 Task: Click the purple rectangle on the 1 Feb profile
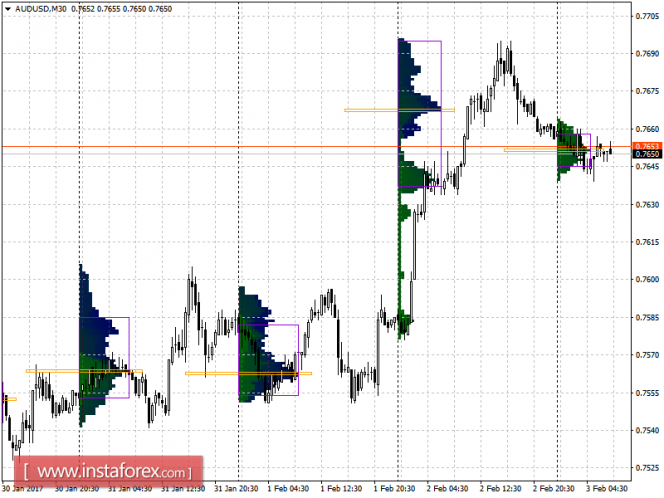[268, 360]
